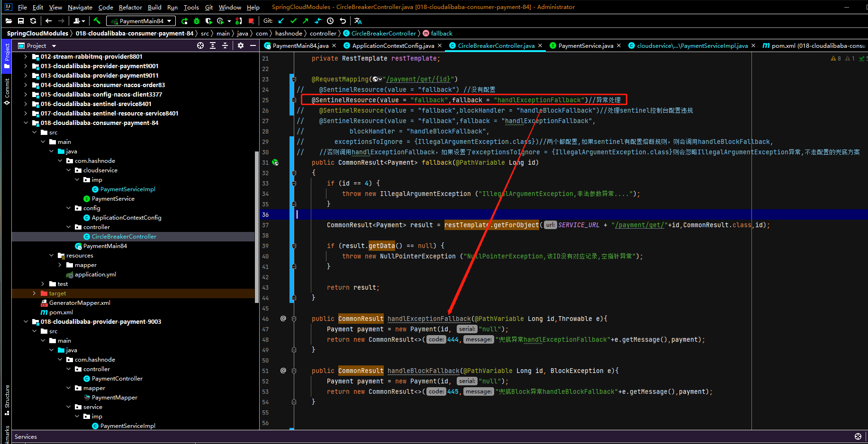Expand the test folder
Image resolution: width=868 pixels, height=444 pixels.
click(x=43, y=284)
